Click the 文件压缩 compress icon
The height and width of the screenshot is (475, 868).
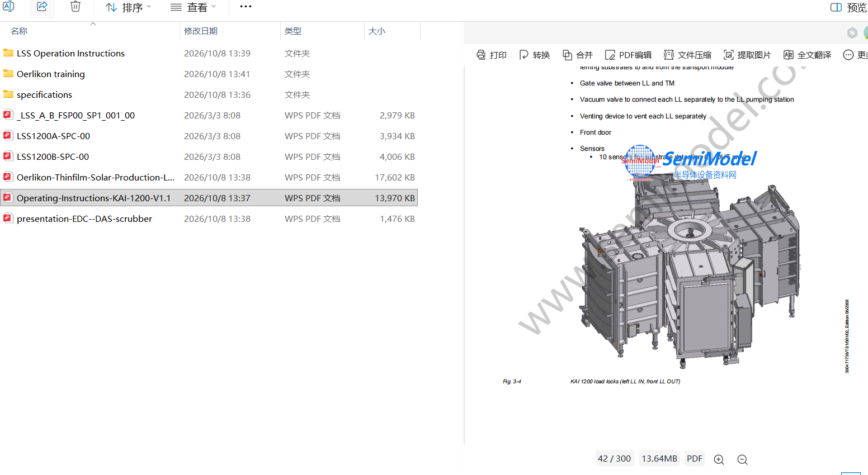[x=669, y=55]
